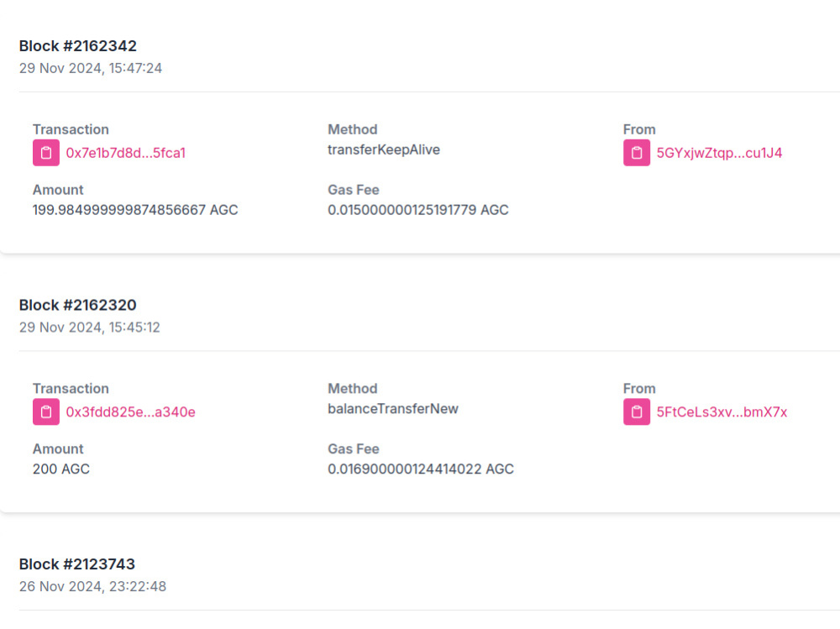Select the balanceTransferNew method text
840x629 pixels.
392,409
